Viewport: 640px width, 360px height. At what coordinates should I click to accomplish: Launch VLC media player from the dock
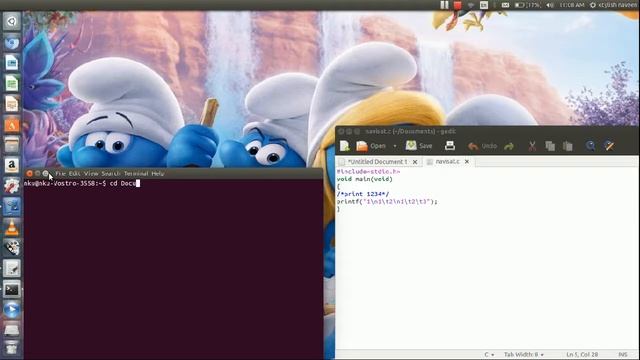click(11, 227)
